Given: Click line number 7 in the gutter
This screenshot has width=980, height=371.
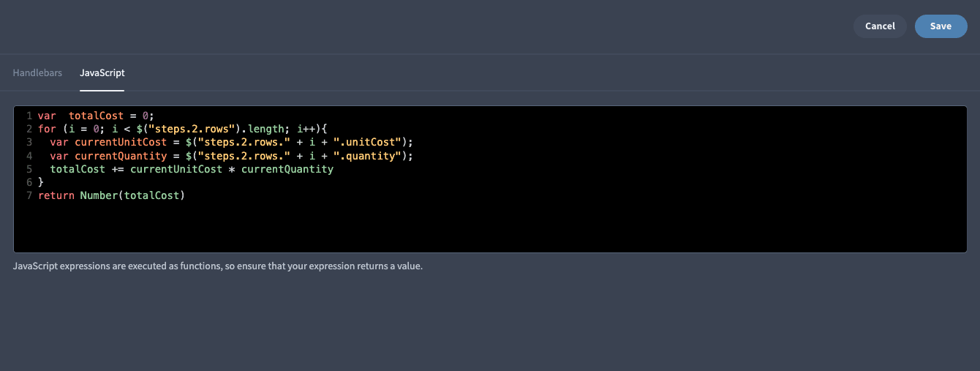Looking at the screenshot, I should pos(29,195).
